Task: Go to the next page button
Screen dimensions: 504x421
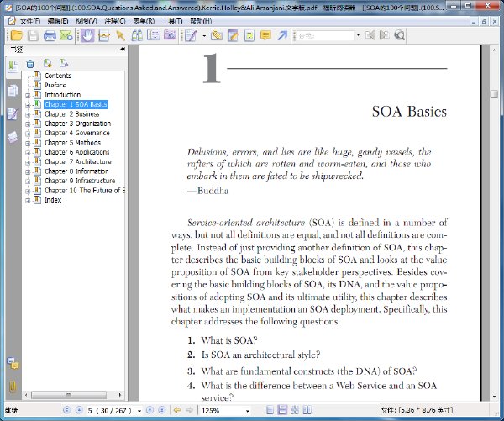Action: (150, 410)
